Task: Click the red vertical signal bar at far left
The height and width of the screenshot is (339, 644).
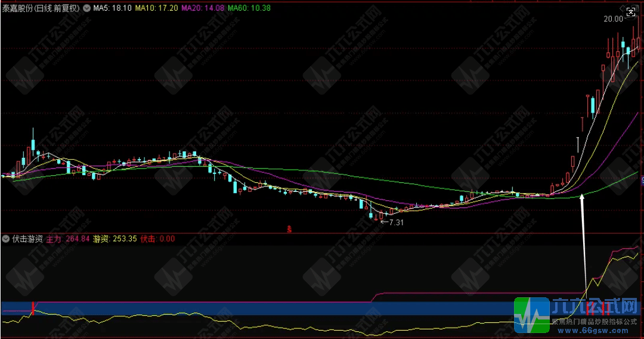Action: 32,308
